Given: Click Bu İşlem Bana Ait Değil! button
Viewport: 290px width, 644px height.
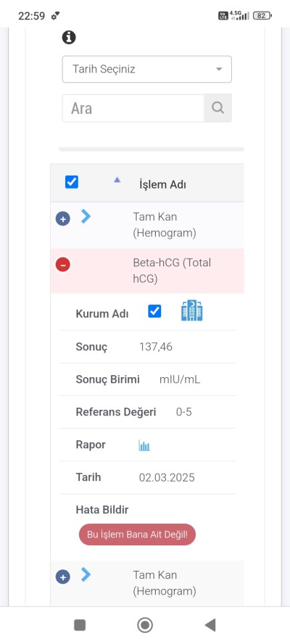Looking at the screenshot, I should click(137, 534).
